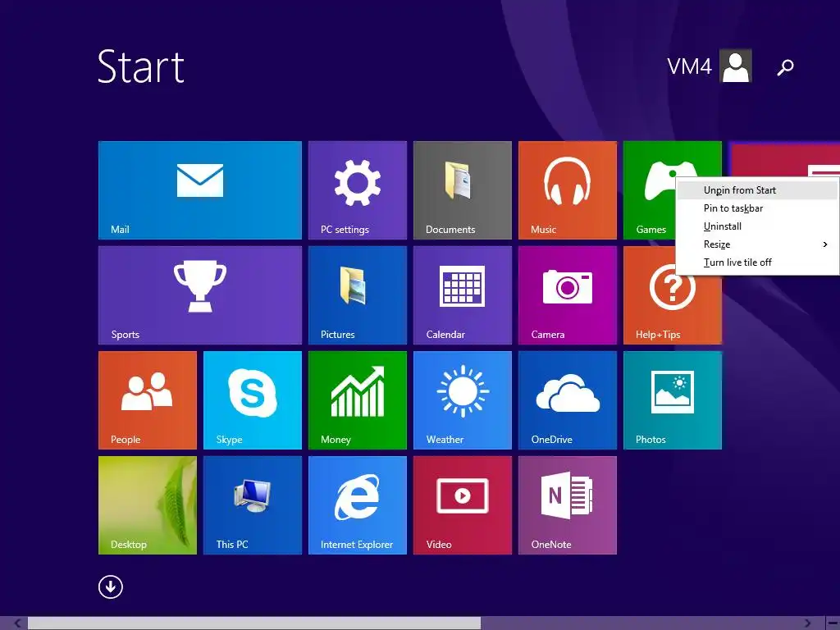Open the Mail tile
The width and height of the screenshot is (840, 630).
click(200, 190)
